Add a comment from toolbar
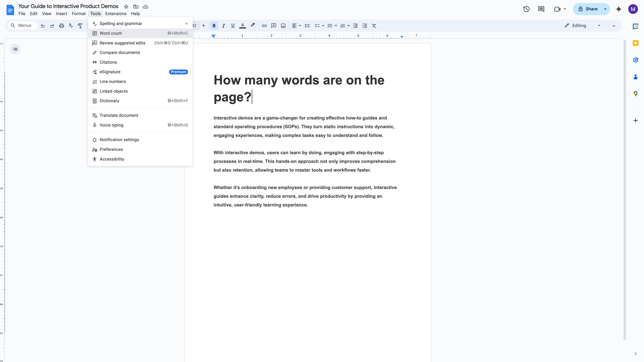 274,26
